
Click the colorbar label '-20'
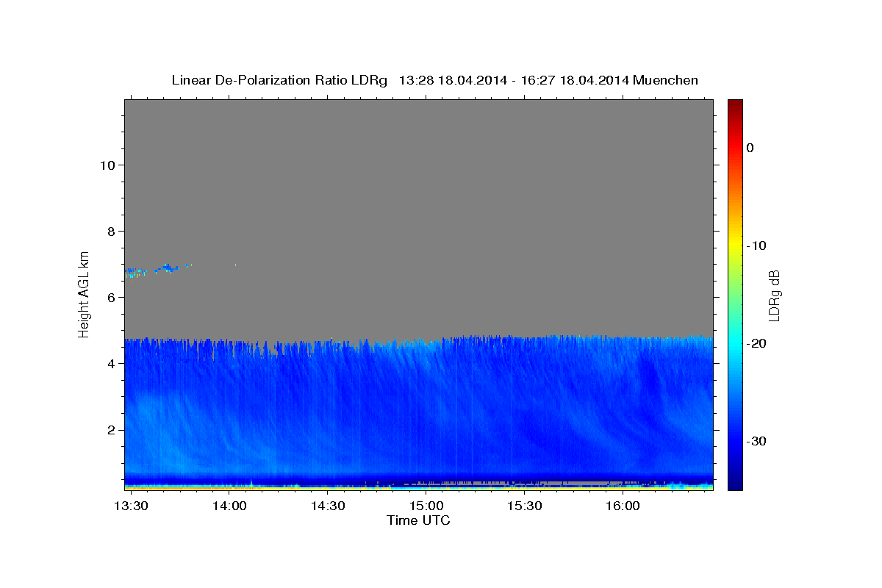pos(756,343)
